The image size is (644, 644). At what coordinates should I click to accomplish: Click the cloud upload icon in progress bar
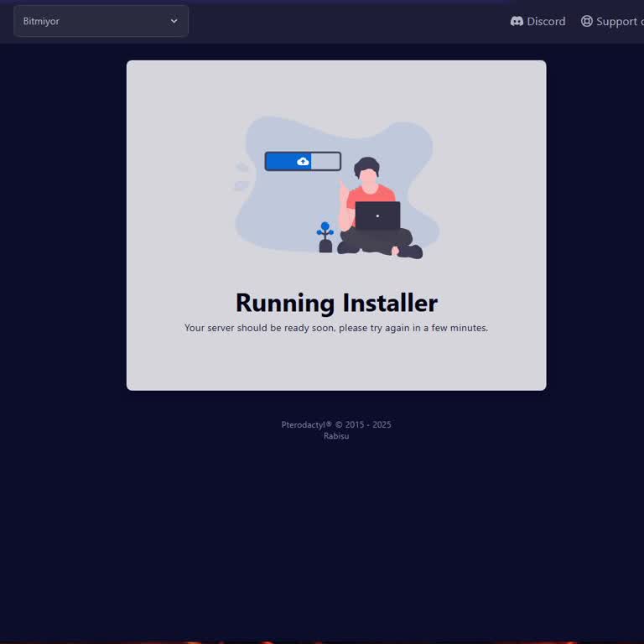(x=303, y=161)
